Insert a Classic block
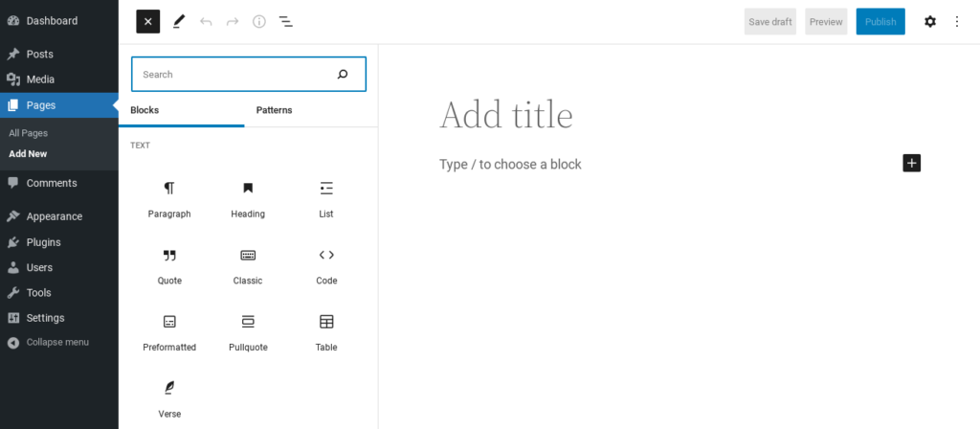980x429 pixels. tap(248, 266)
